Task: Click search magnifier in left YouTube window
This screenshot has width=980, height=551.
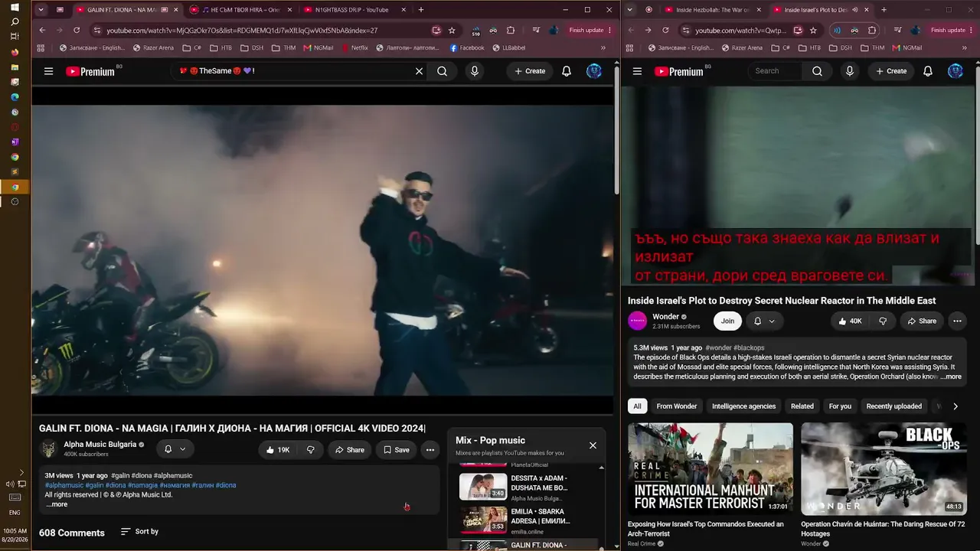Action: point(443,71)
